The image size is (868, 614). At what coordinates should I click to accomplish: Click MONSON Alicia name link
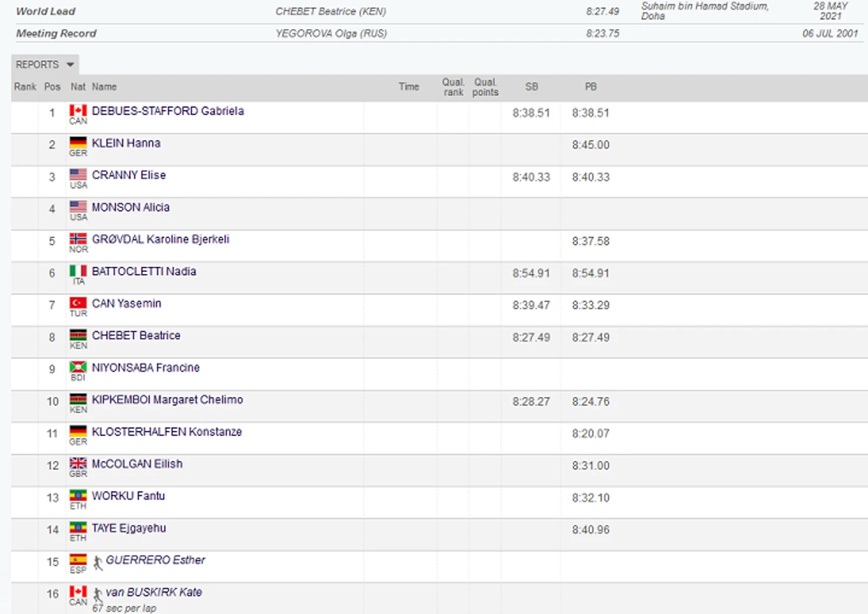[x=131, y=207]
